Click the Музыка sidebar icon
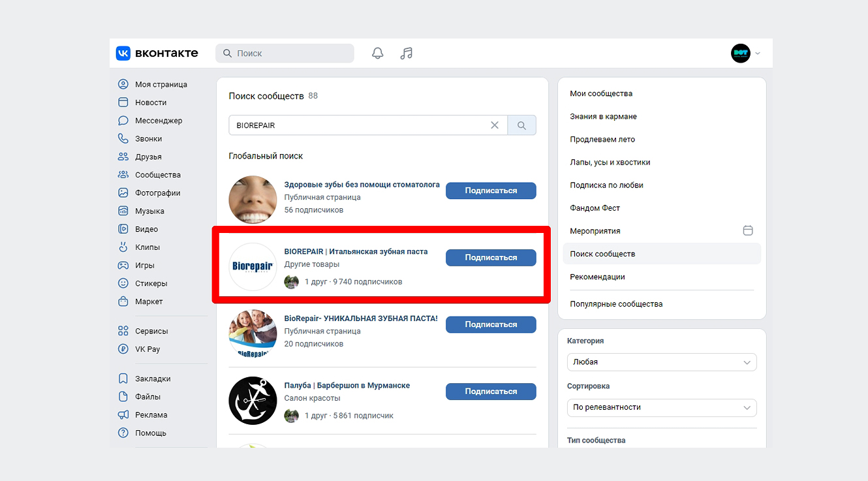The image size is (868, 481). (123, 211)
